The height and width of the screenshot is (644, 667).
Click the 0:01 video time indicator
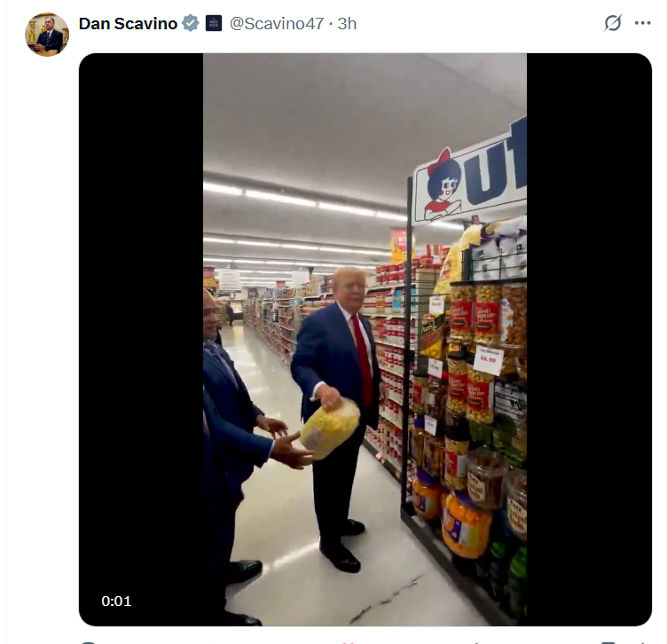116,601
